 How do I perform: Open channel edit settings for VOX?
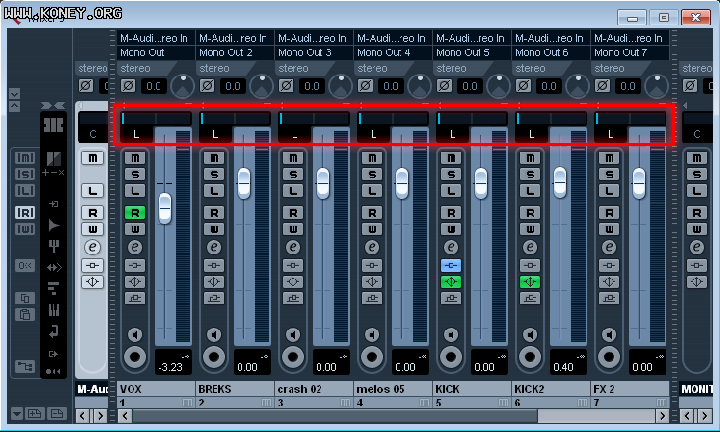pyautogui.click(x=135, y=247)
